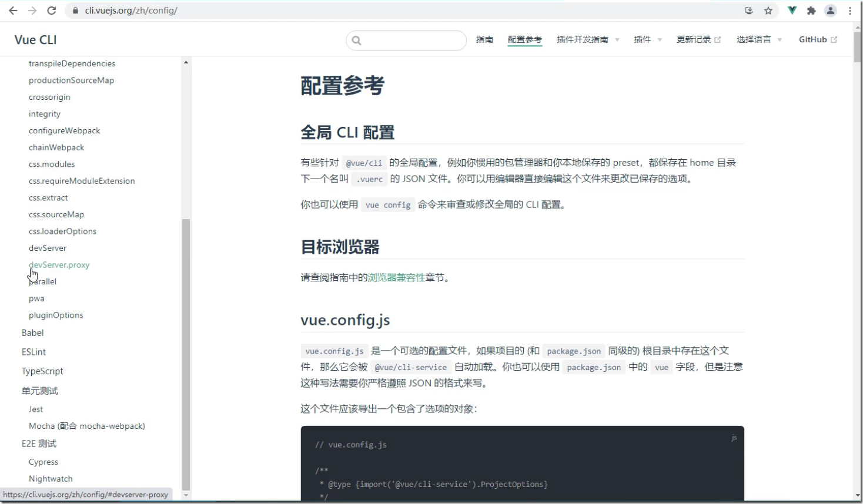Viewport: 863px width, 504px height.
Task: Go to crossorigin in sidebar
Action: [x=49, y=97]
